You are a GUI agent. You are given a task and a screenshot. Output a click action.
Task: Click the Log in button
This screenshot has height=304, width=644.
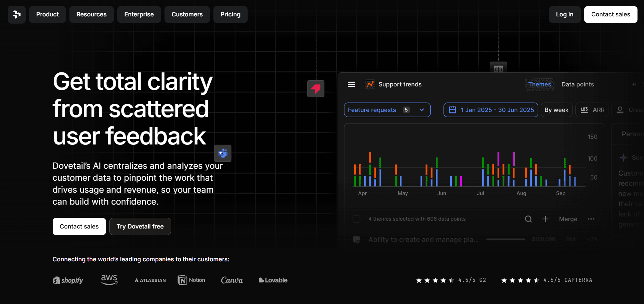[x=565, y=14]
